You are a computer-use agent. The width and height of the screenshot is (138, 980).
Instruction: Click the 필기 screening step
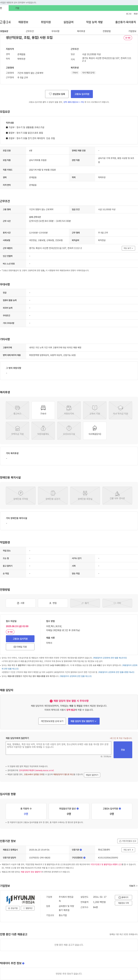click(x=85, y=603)
